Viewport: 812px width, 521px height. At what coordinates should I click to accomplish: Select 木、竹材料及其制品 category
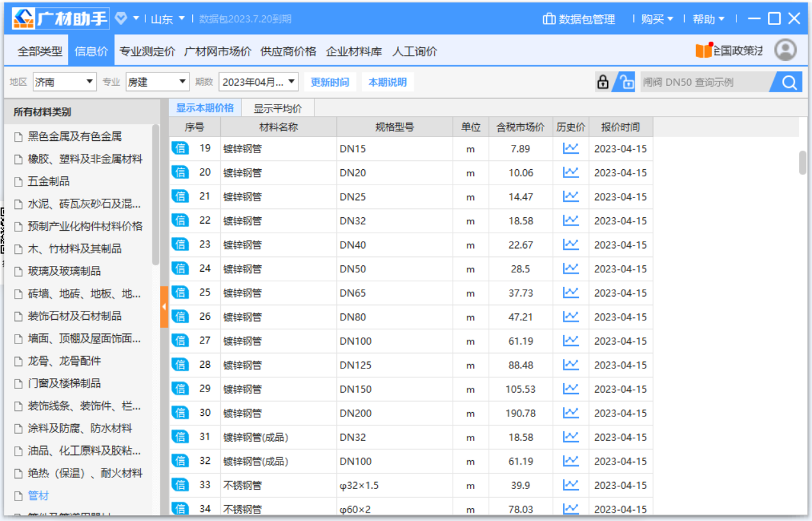[75, 249]
